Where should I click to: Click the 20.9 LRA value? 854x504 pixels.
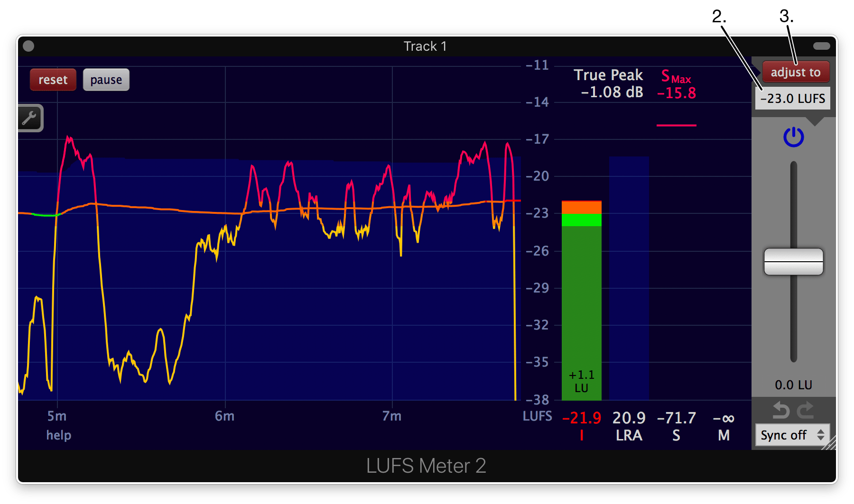point(629,418)
